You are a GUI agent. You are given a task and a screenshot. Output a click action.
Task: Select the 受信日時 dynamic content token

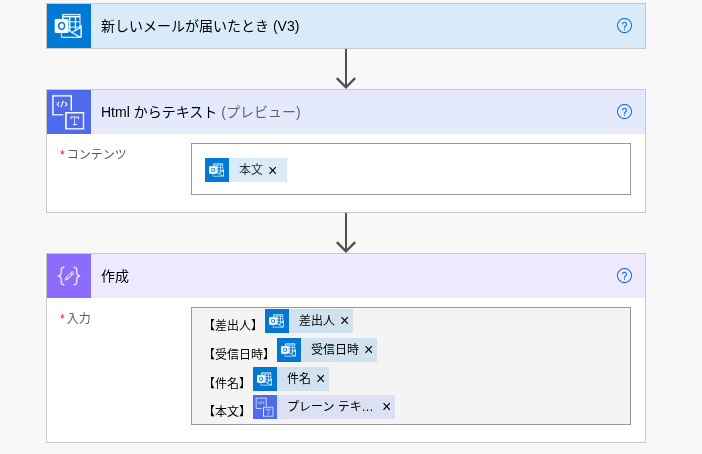click(334, 350)
